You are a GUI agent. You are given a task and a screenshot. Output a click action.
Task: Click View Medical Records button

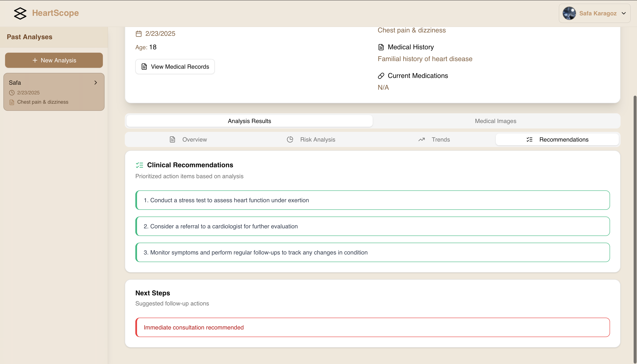175,67
